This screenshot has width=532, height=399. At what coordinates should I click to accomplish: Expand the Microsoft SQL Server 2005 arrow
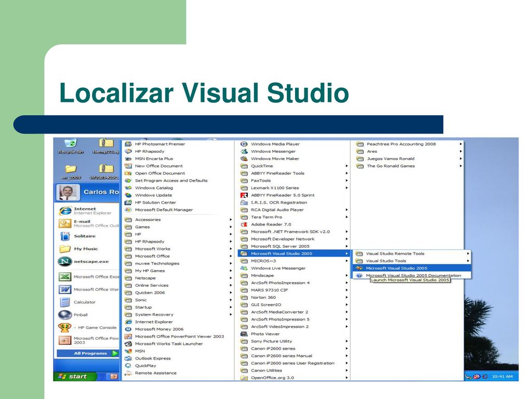pos(347,246)
